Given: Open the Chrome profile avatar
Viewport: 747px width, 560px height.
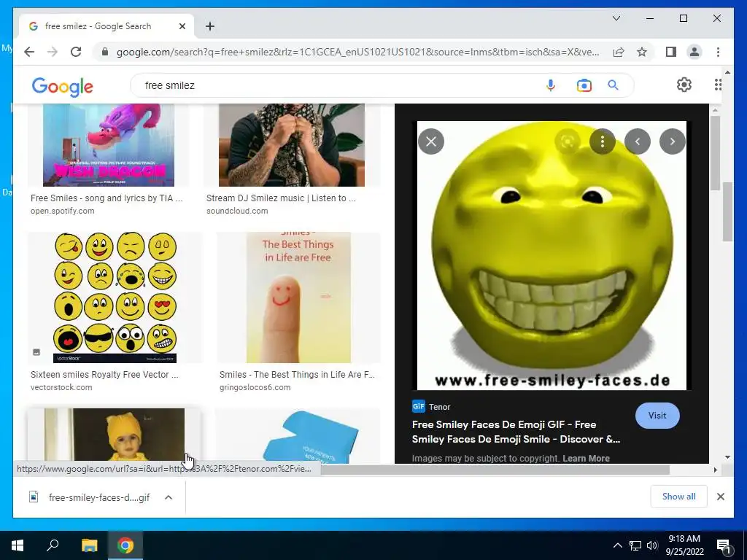Looking at the screenshot, I should [694, 52].
